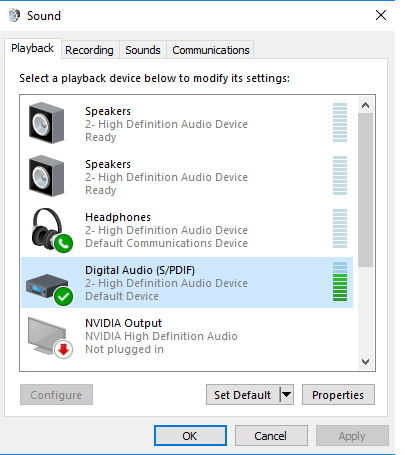This screenshot has height=455, width=405.
Task: Click the Digital Audio green level meter
Action: pos(340,281)
